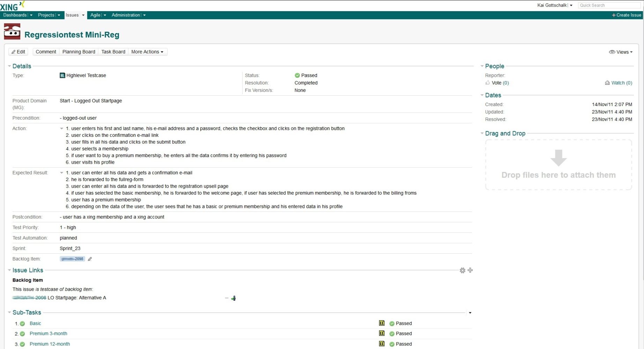Remove backlog item link via minus icon
Viewport: 644px width, 349px height.
click(226, 298)
